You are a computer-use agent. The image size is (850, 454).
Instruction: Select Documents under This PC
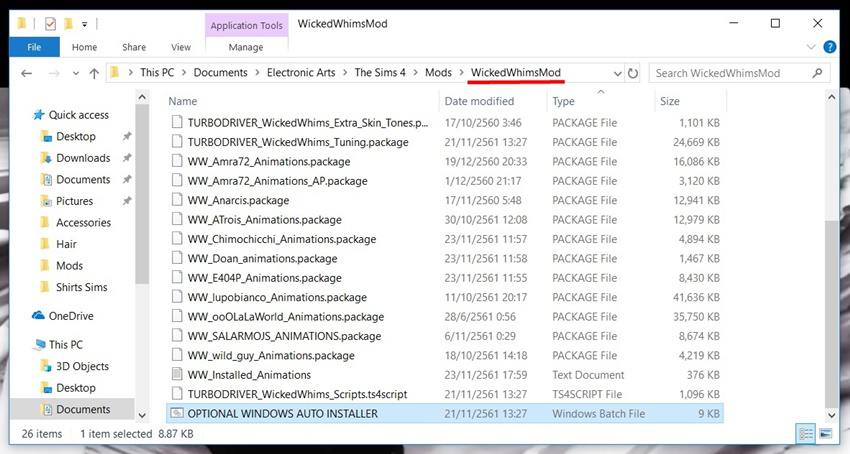point(83,410)
